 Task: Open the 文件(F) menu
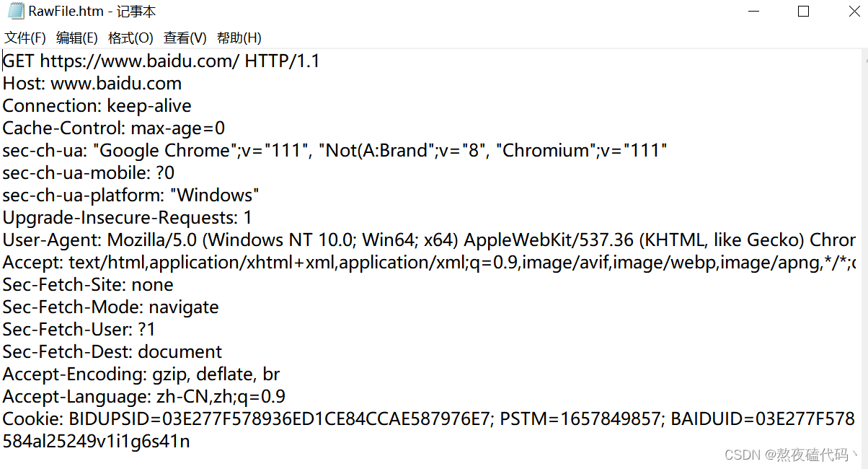pyautogui.click(x=25, y=38)
